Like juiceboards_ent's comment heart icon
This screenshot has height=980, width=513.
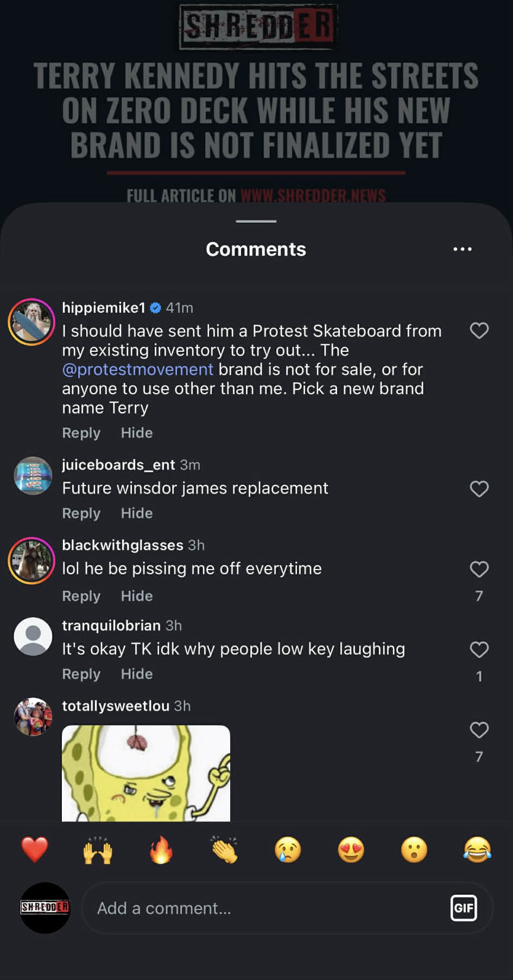click(x=479, y=489)
